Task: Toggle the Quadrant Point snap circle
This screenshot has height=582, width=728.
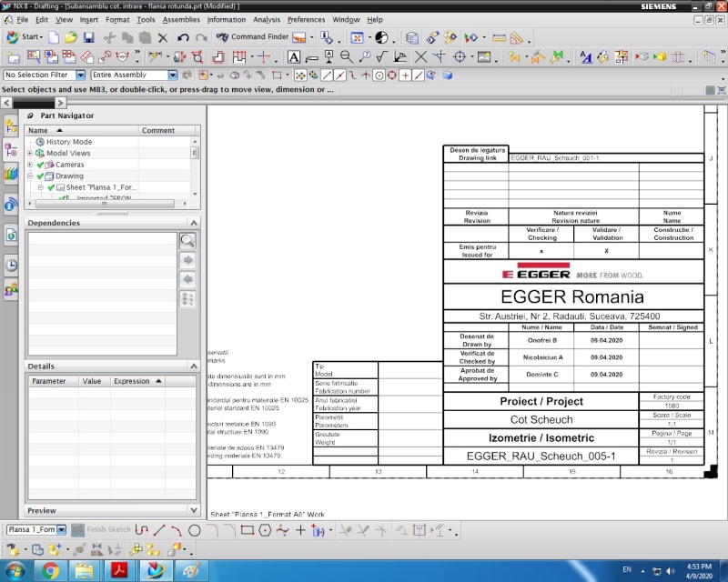Action: click(392, 75)
